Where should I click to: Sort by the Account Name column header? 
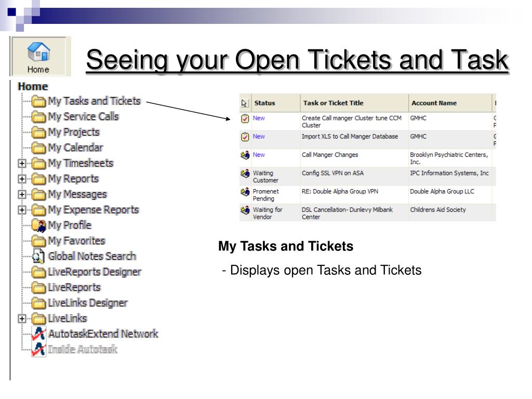click(450, 103)
